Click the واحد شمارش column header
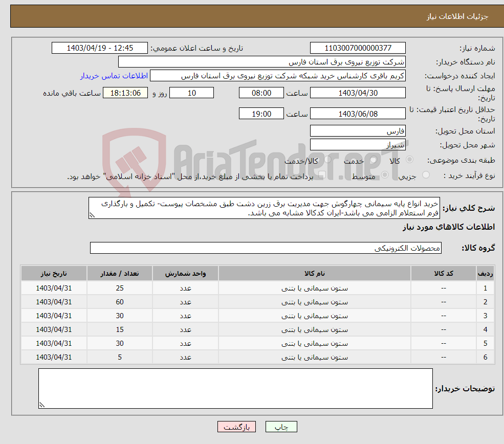Image resolution: width=504 pixels, height=444 pixels. pyautogui.click(x=185, y=273)
